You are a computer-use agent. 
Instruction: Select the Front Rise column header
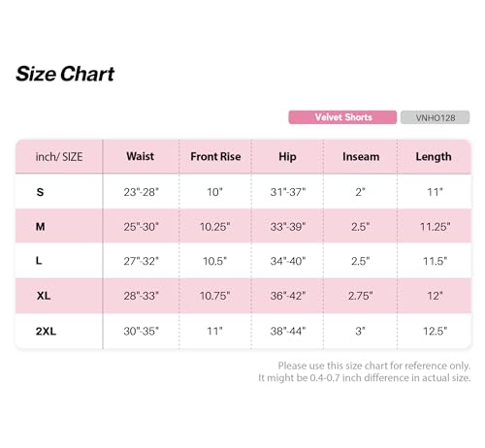click(x=215, y=156)
